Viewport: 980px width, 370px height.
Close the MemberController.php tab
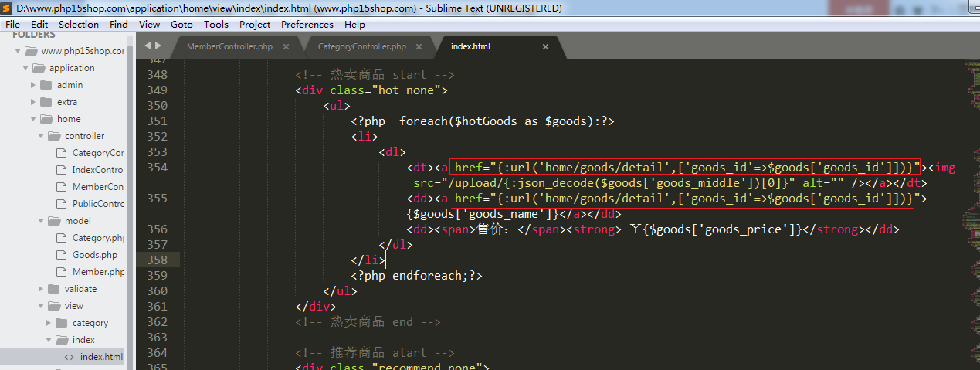pos(286,47)
